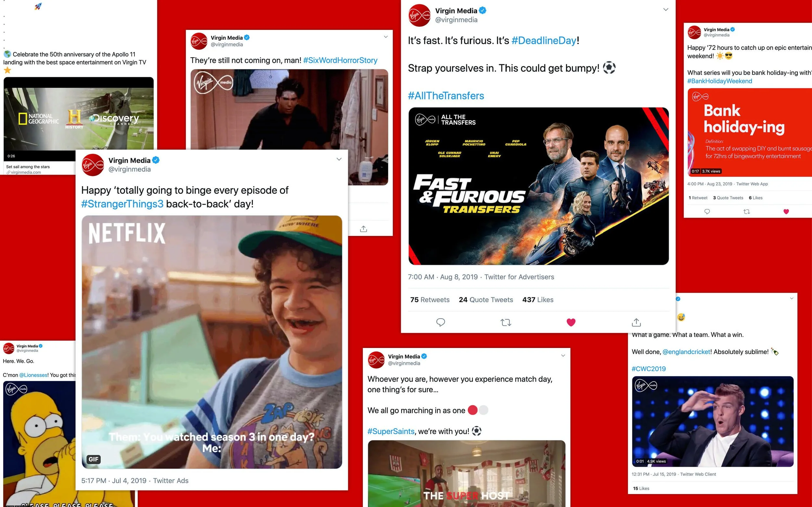Screen dimensions: 812x507
Task: View the 437 Likes list
Action: (x=538, y=300)
